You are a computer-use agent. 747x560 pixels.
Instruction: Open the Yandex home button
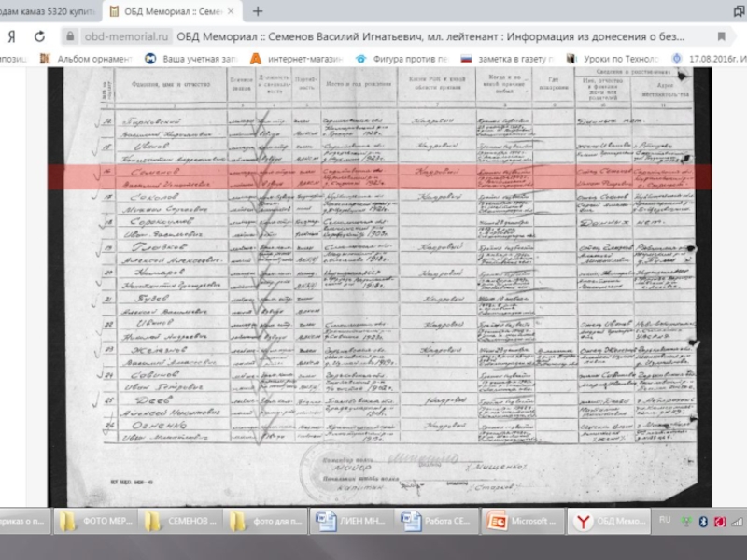(11, 36)
